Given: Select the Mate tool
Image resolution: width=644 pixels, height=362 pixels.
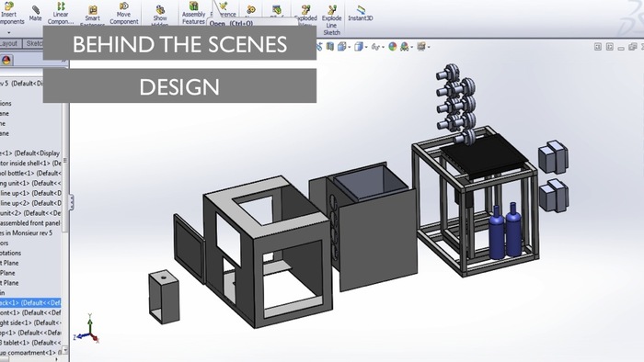Looking at the screenshot, I should click(35, 12).
